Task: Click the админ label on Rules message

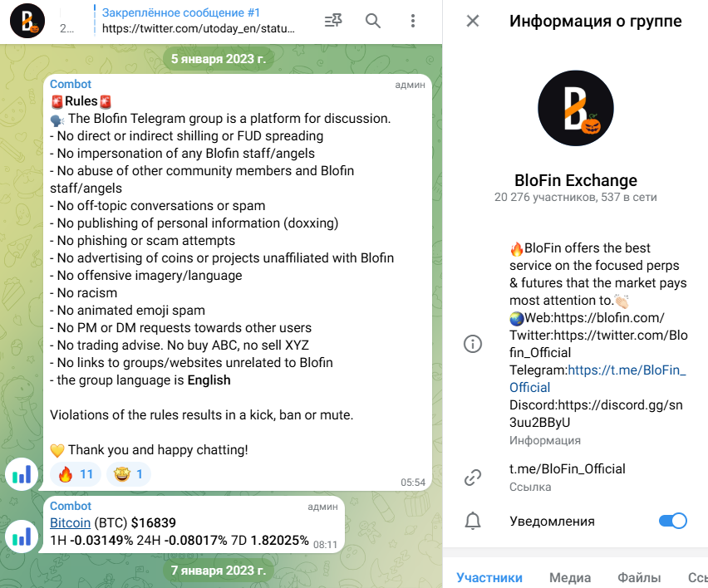Action: 410,85
